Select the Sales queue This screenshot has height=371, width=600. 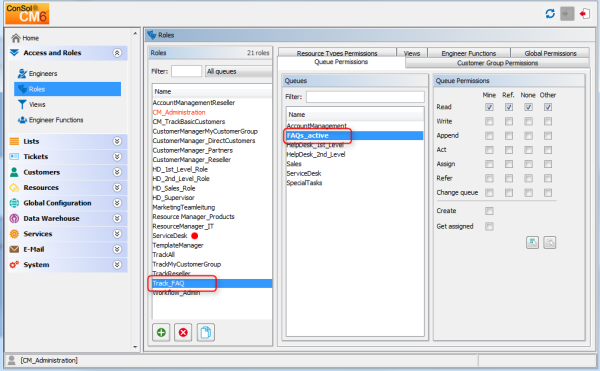(294, 164)
